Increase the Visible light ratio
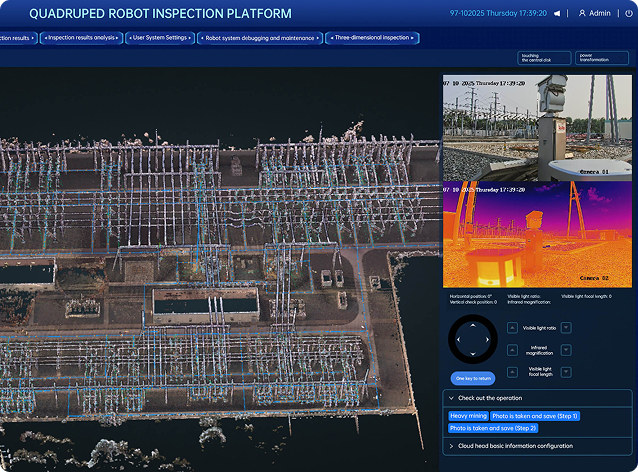The width and height of the screenshot is (638, 472). tap(513, 328)
